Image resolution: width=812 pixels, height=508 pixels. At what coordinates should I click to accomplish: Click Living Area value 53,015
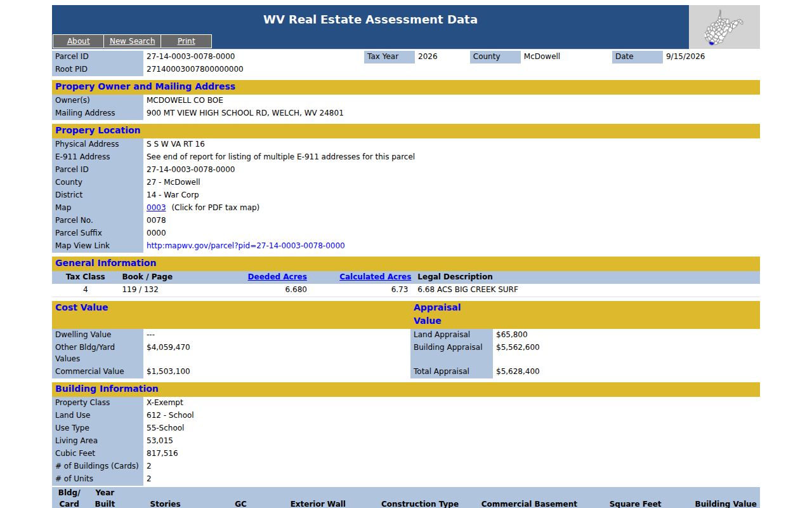click(160, 441)
